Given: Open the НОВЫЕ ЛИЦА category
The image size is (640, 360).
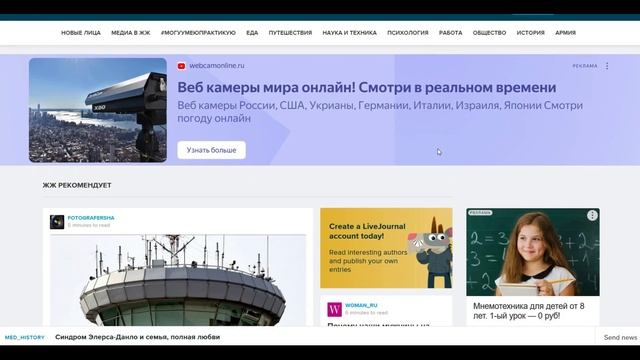Looking at the screenshot, I should pos(81,33).
